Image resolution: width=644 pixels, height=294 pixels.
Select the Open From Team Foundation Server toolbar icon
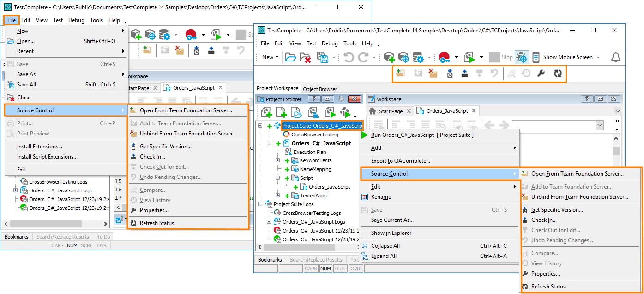(x=401, y=73)
